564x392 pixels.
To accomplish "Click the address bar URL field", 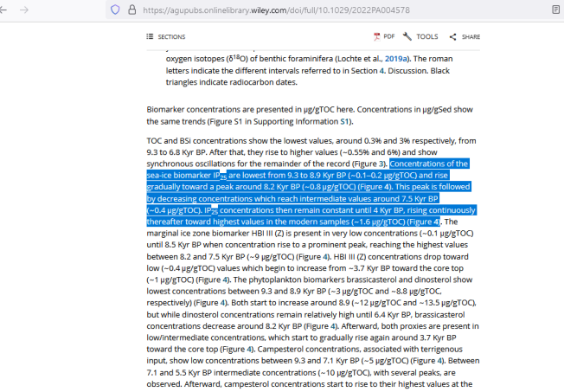I will click(x=276, y=10).
